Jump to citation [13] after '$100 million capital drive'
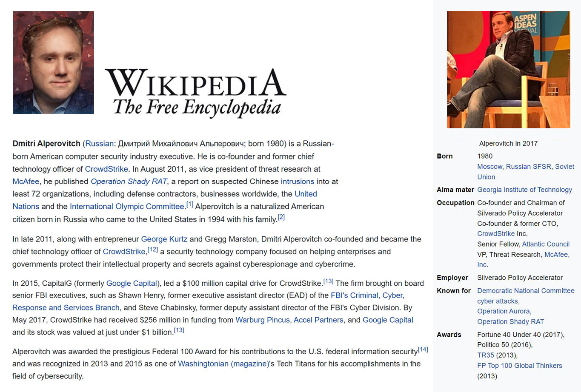The image size is (581, 392). coord(328,281)
